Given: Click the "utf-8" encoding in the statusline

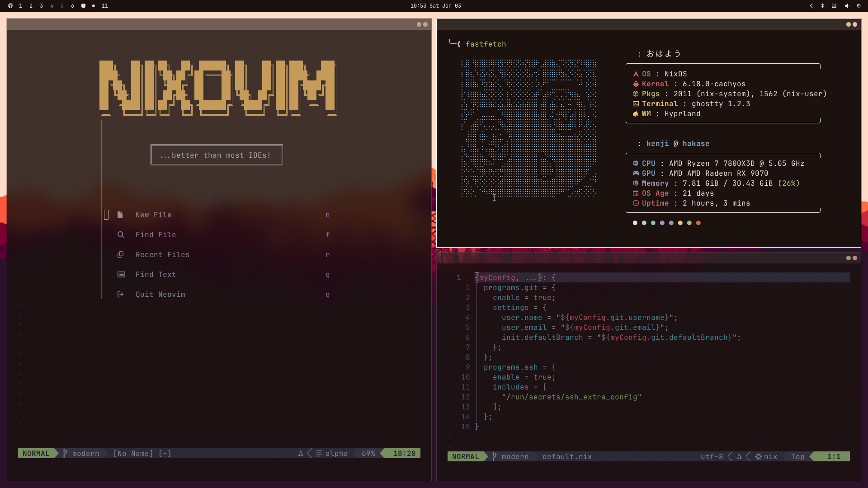Looking at the screenshot, I should point(712,457).
